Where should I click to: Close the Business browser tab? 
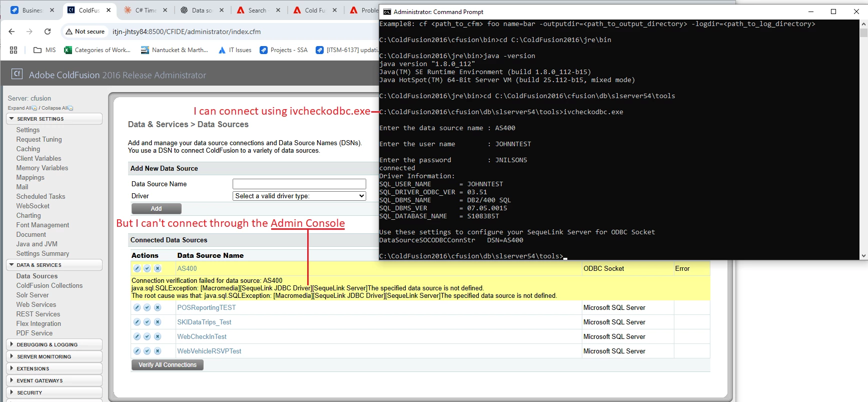(52, 10)
